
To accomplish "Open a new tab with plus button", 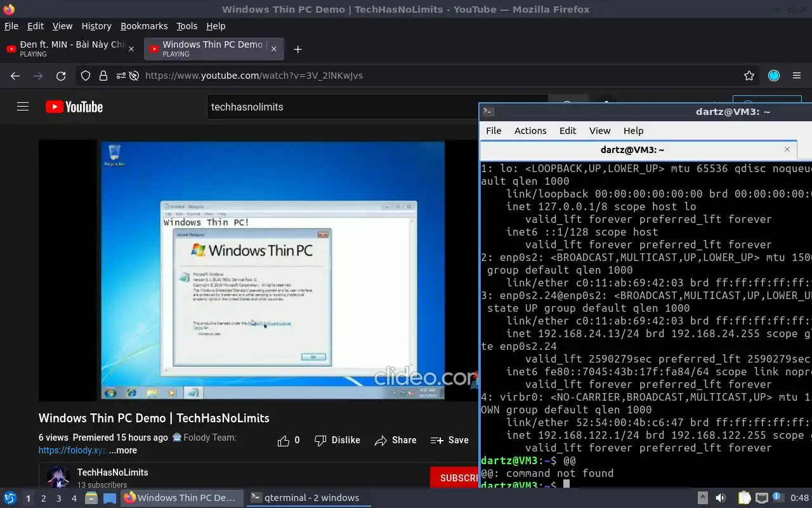I will click(298, 49).
